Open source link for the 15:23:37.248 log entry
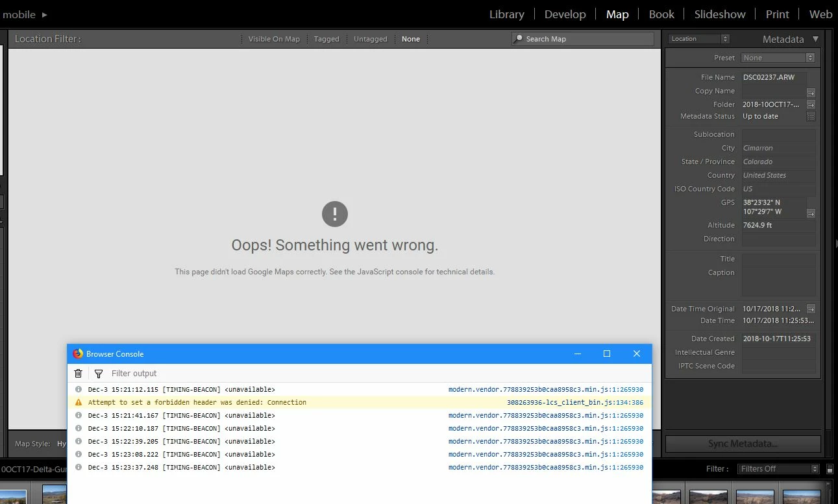Viewport: 838px width, 504px height. click(x=546, y=468)
